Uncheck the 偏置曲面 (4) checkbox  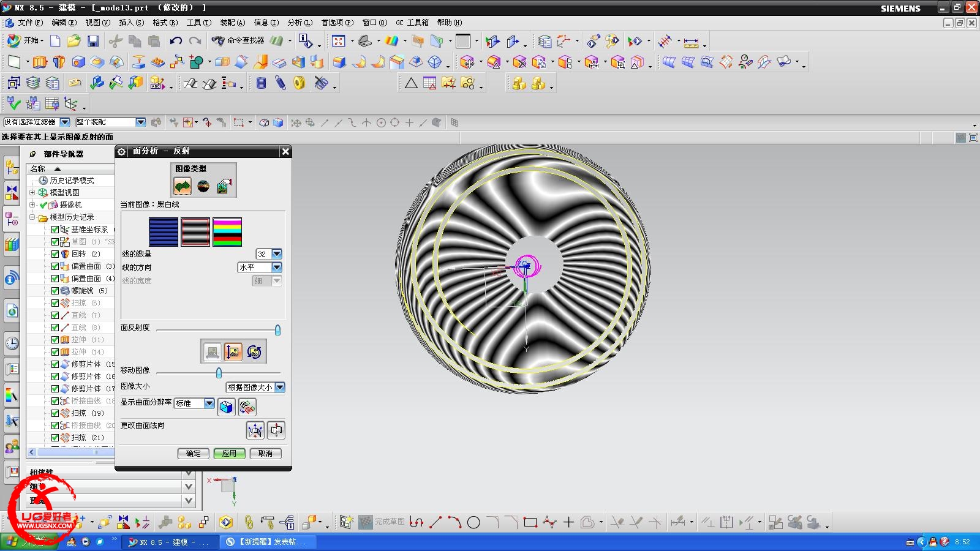pyautogui.click(x=55, y=278)
